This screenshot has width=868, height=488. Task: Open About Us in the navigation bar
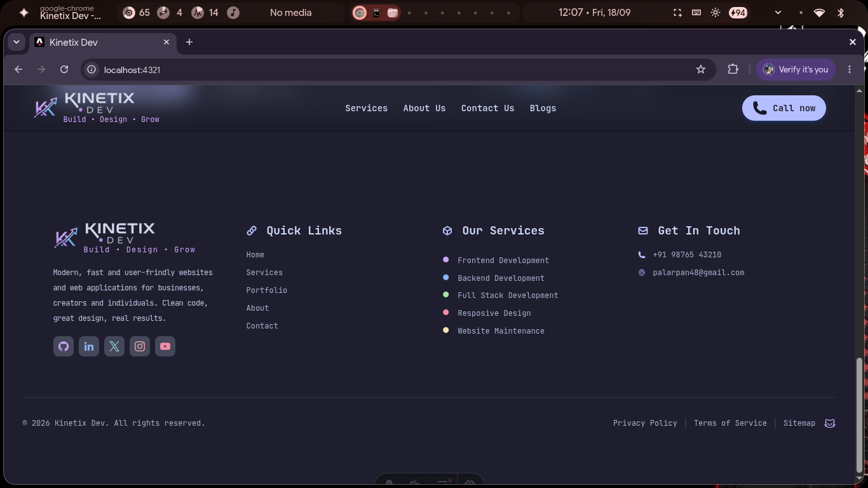tap(424, 108)
